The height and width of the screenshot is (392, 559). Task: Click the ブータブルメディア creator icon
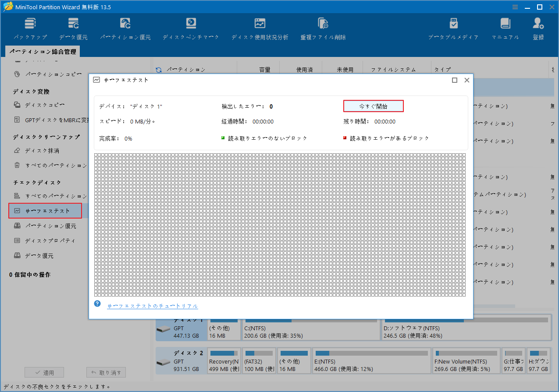[x=453, y=28]
